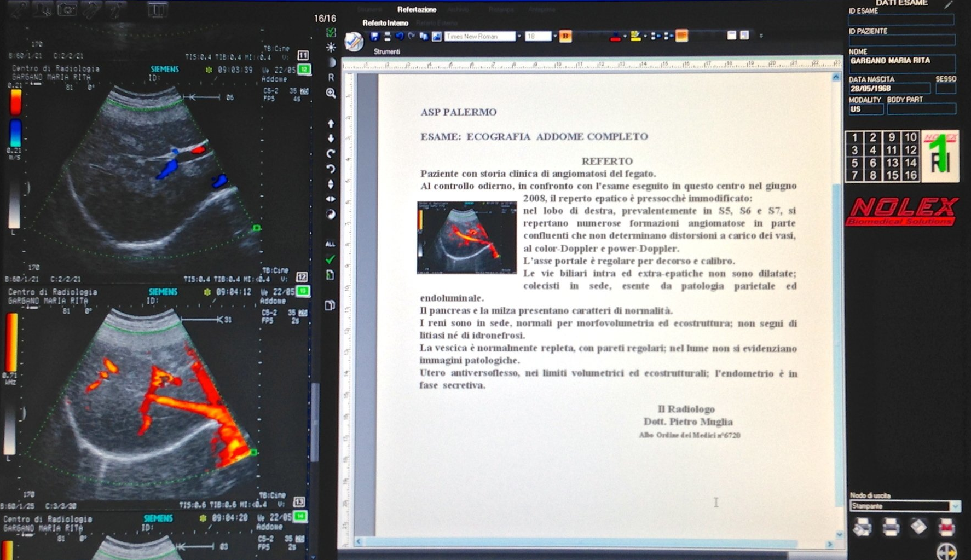The height and width of the screenshot is (560, 971).
Task: Click the copy icon in report toolbar
Action: coord(424,36)
